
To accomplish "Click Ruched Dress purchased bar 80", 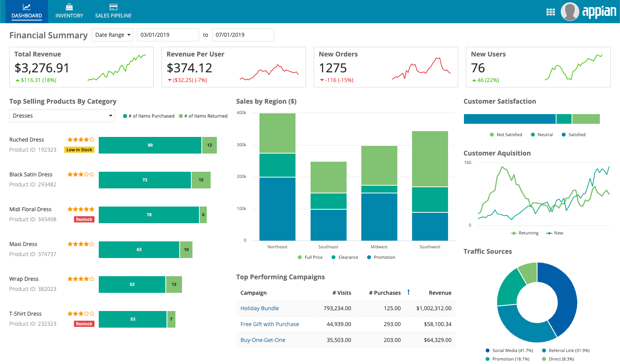I will 150,145.
